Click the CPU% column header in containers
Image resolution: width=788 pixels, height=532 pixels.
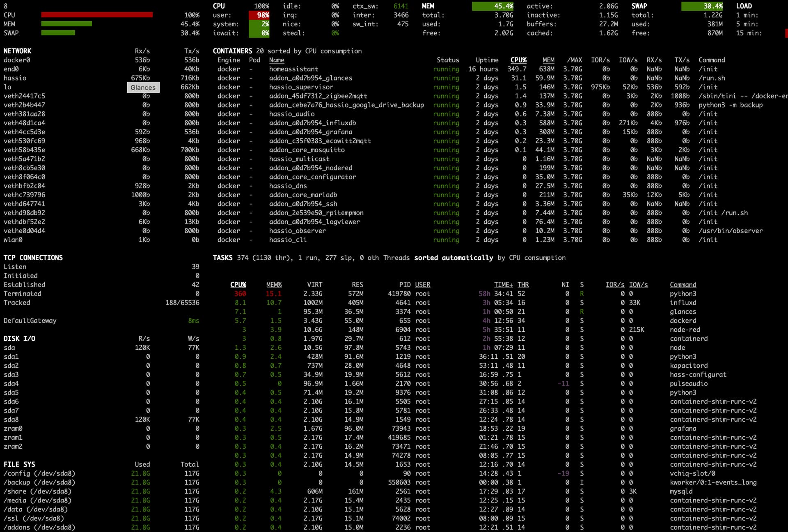tap(518, 60)
